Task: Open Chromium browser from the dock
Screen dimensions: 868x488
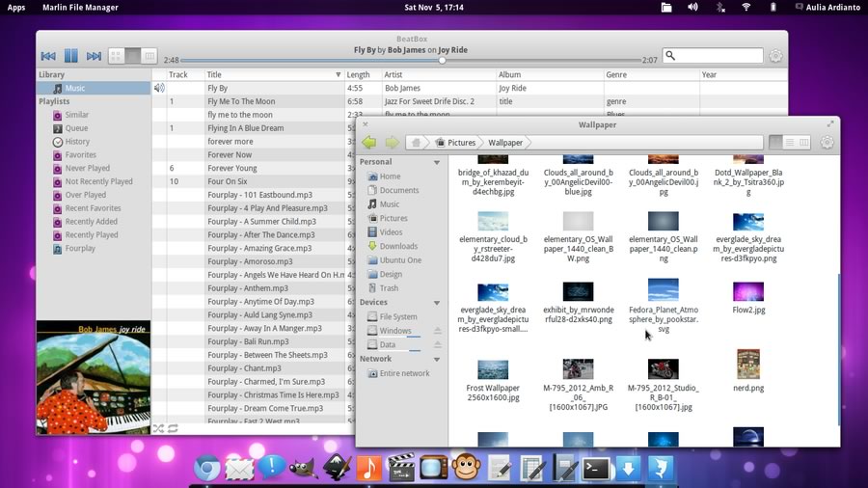Action: (205, 469)
